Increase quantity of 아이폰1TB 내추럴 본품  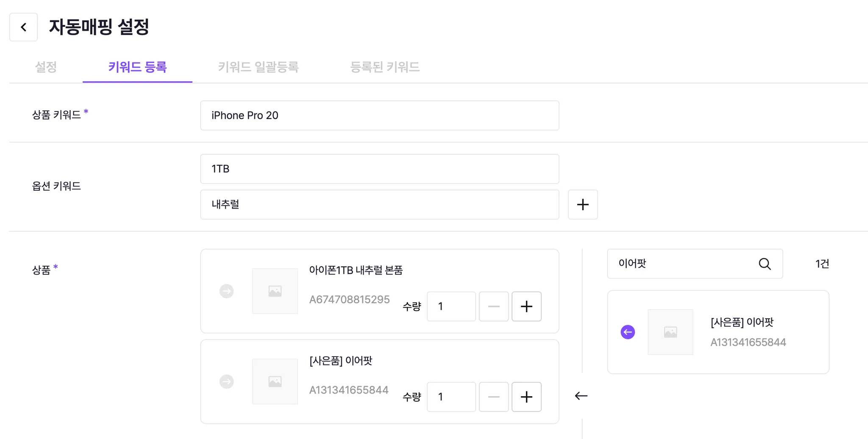tap(526, 306)
